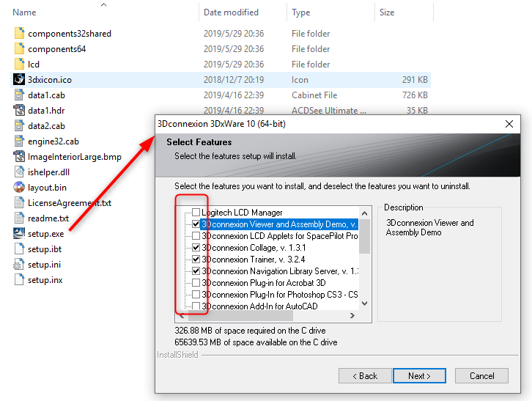The height and width of the screenshot is (401, 532).
Task: Check LCD Applets for SpacePilot Pro
Action: point(196,235)
